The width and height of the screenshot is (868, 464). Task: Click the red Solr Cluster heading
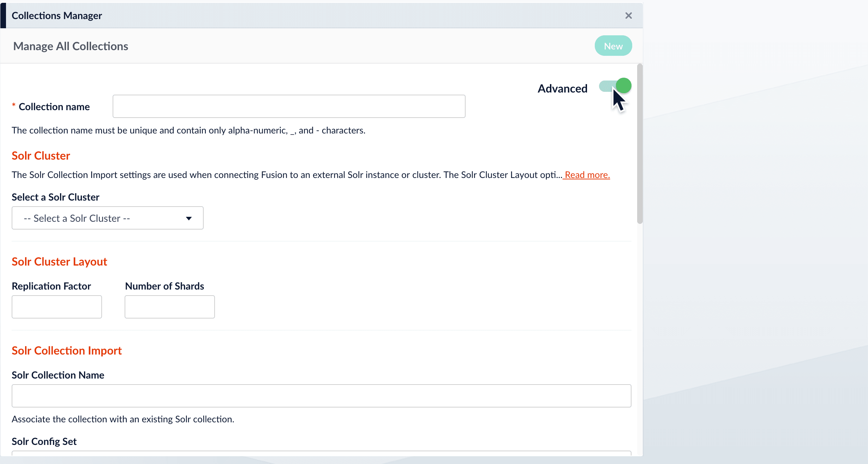pos(41,156)
